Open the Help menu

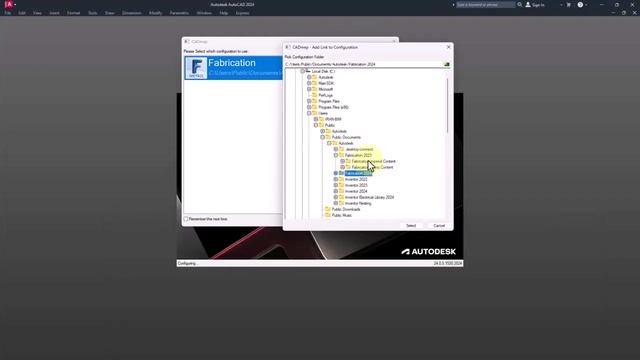click(224, 13)
